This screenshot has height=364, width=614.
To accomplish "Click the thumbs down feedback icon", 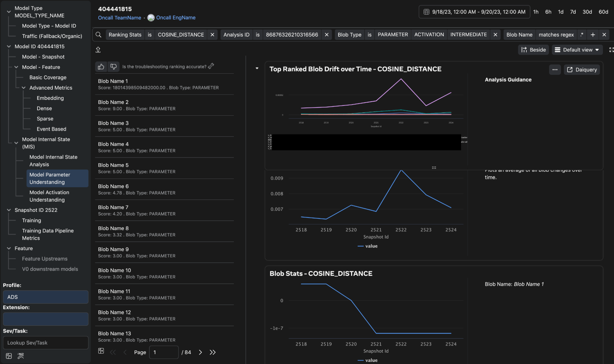I will point(113,67).
